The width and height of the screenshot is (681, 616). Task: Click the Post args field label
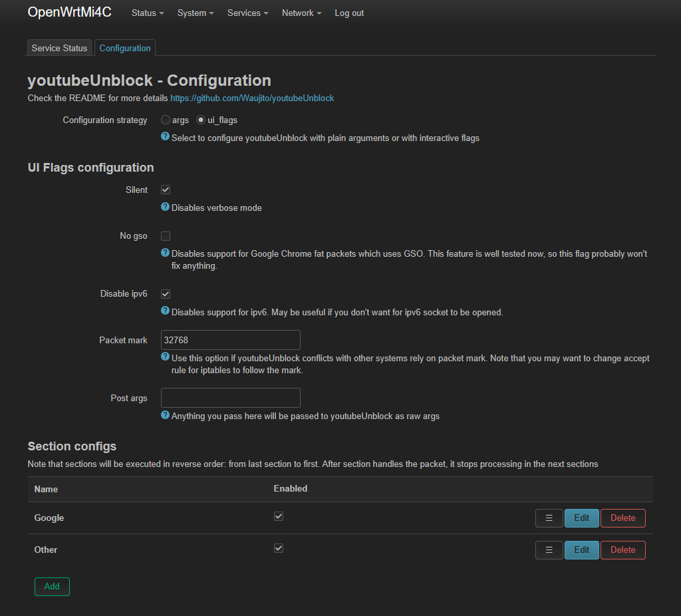click(x=129, y=398)
